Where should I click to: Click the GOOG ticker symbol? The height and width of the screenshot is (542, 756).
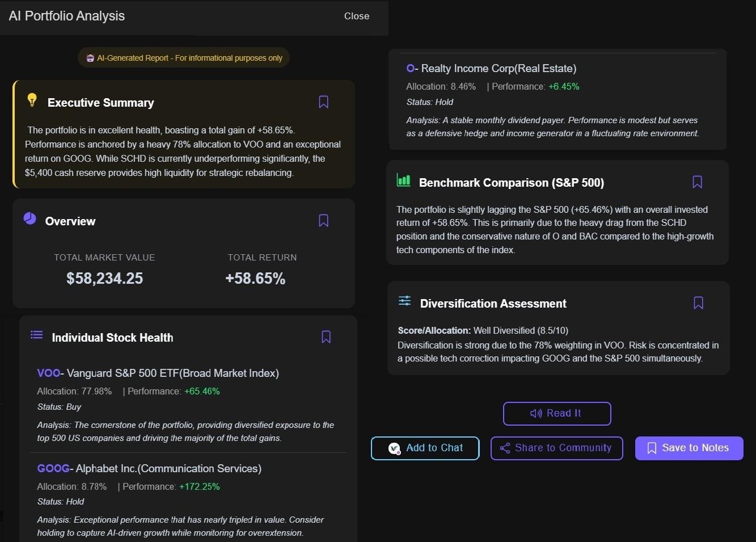pyautogui.click(x=53, y=469)
